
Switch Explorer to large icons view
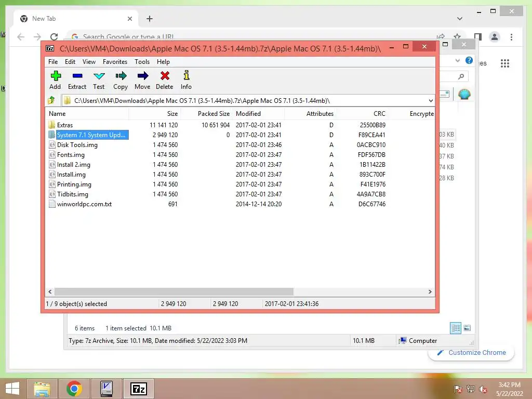tap(467, 328)
